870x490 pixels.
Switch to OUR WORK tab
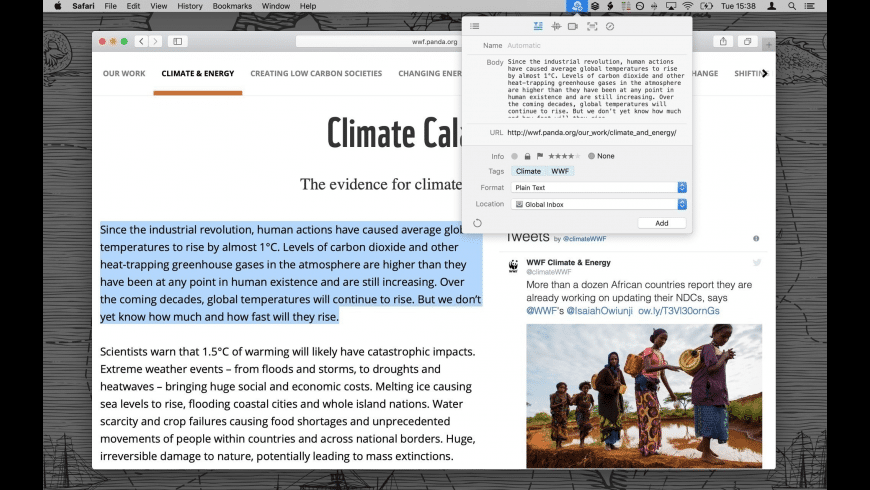(x=124, y=73)
